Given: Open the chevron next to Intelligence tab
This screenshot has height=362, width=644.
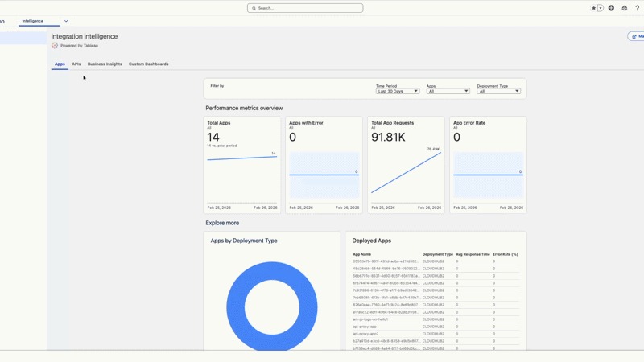Looking at the screenshot, I should pyautogui.click(x=66, y=21).
